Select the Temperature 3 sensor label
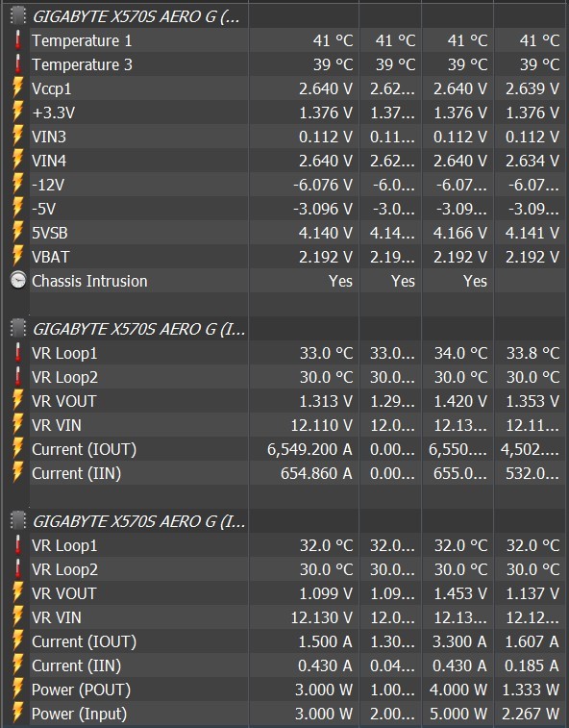Screen dimensions: 569x728 point(82,64)
